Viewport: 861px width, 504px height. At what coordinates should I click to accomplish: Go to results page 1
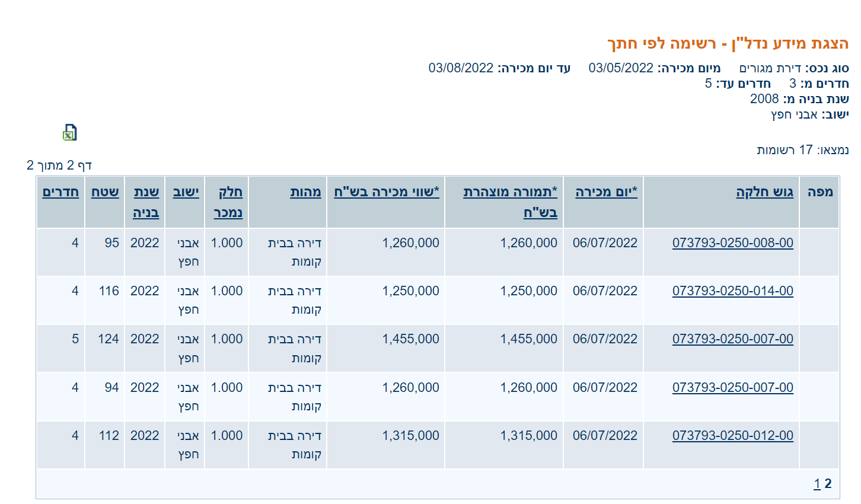(817, 484)
